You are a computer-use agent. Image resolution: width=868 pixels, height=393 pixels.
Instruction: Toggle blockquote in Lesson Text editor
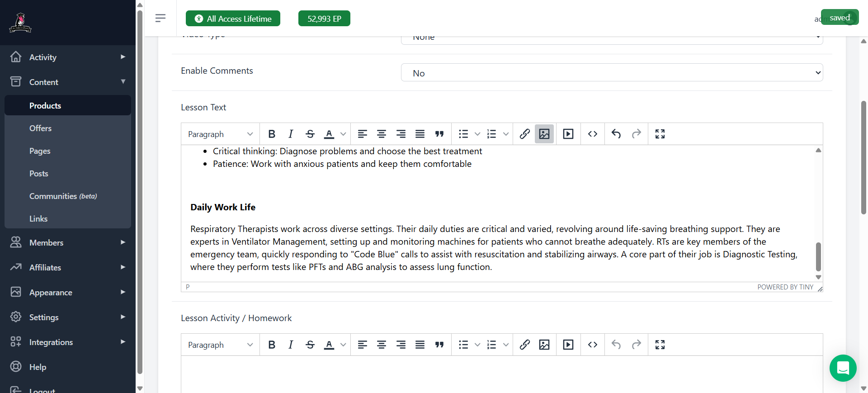[x=439, y=134]
